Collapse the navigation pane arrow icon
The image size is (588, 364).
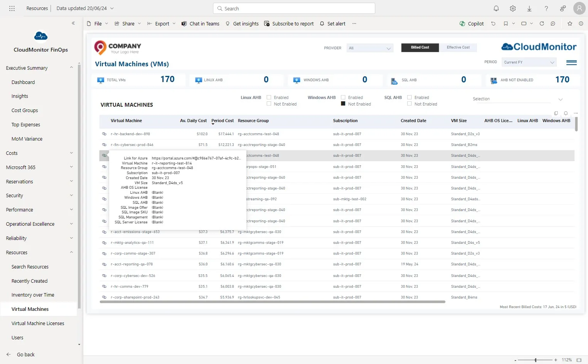(73, 23)
